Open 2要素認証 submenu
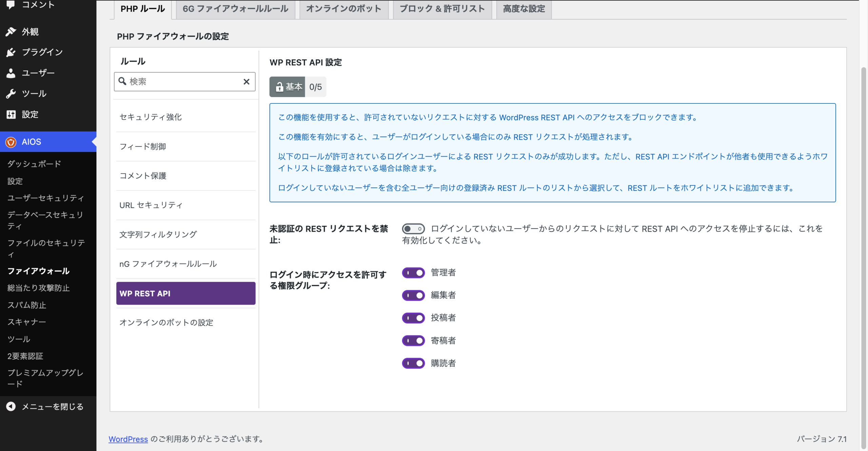 click(25, 356)
